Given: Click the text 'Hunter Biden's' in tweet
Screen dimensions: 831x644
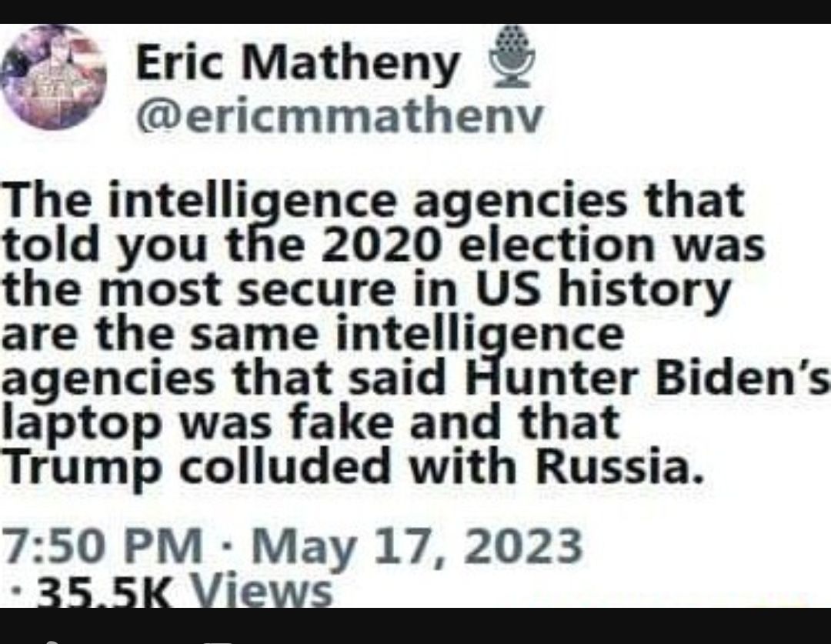Looking at the screenshot, I should tap(648, 379).
